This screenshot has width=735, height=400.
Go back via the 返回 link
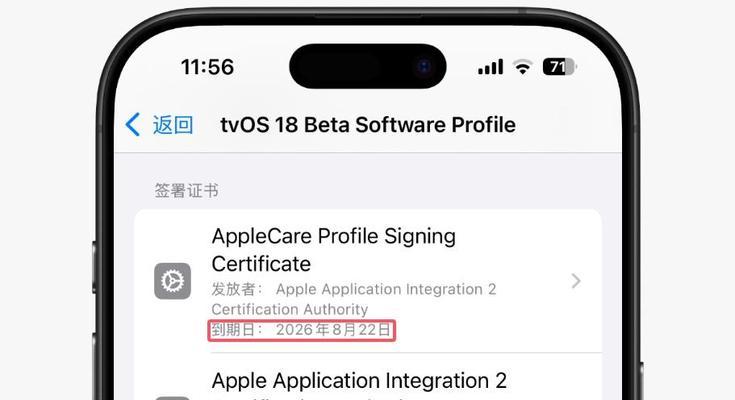click(x=173, y=125)
